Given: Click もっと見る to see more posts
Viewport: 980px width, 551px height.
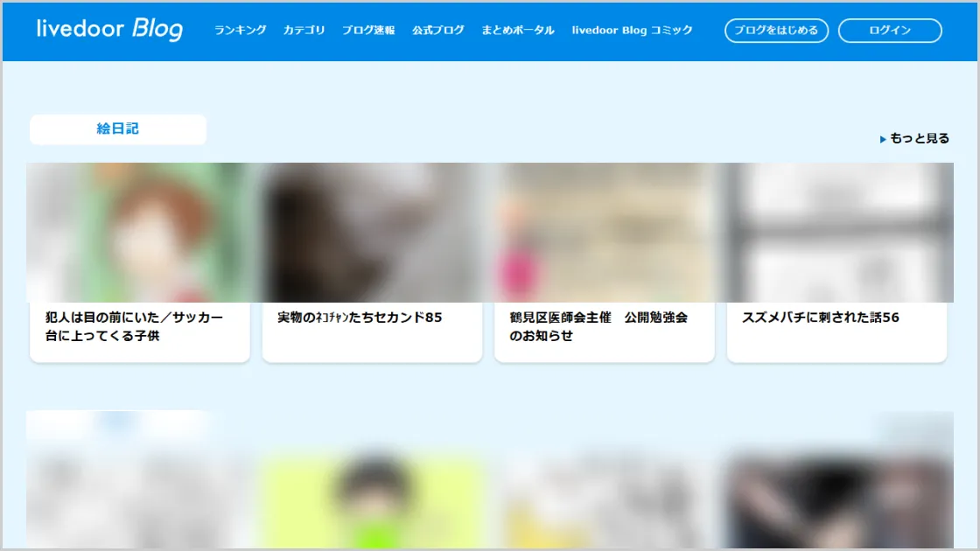Looking at the screenshot, I should [x=920, y=137].
